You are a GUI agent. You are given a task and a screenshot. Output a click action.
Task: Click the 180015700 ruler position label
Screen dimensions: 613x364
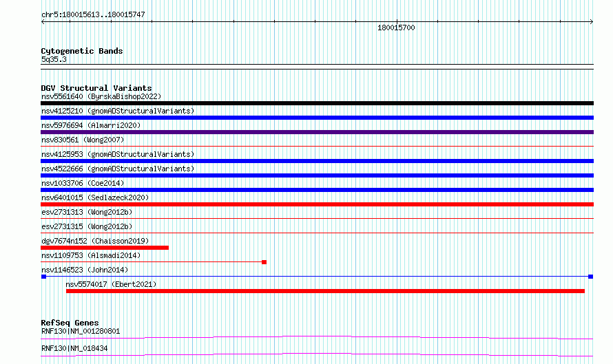396,28
